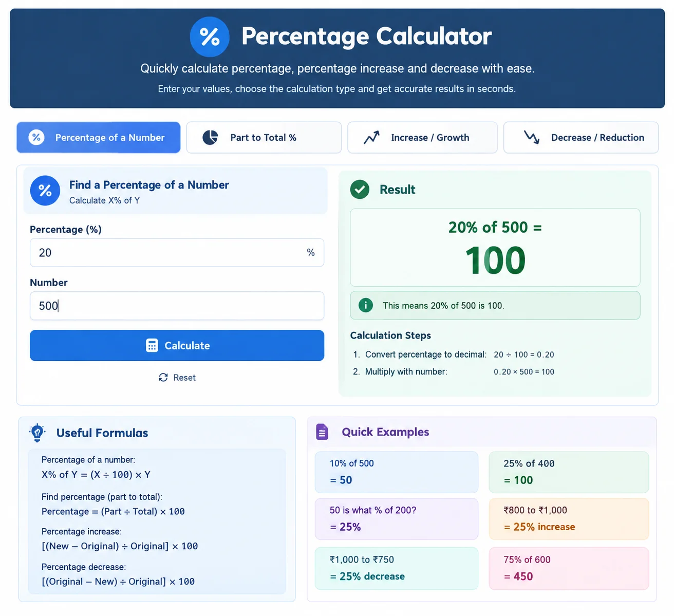Click the pie chart icon on the Part to Total tab

(x=210, y=137)
